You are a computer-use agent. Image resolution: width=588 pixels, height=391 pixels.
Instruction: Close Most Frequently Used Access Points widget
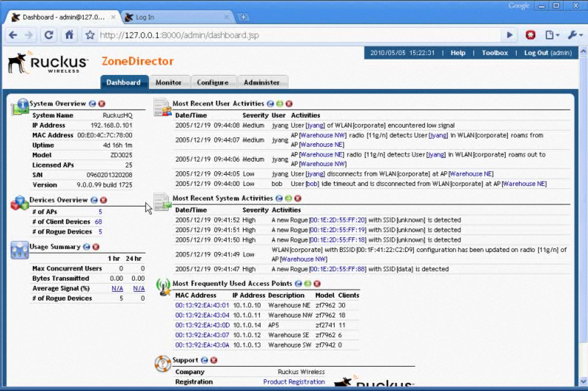[x=317, y=284]
